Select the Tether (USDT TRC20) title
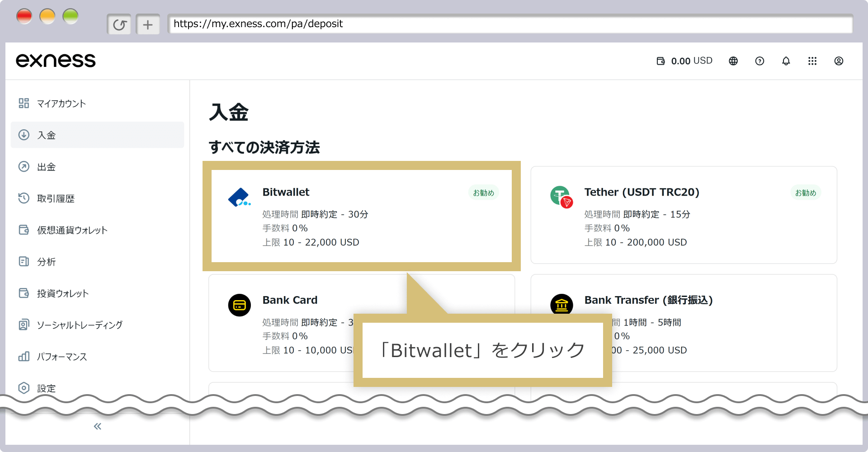The height and width of the screenshot is (452, 868). coord(642,192)
